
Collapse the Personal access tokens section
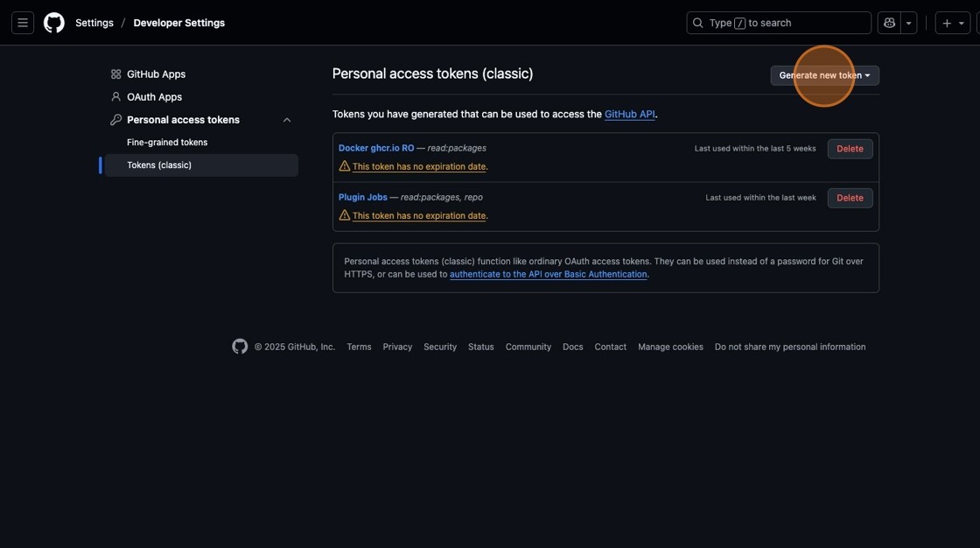click(287, 120)
